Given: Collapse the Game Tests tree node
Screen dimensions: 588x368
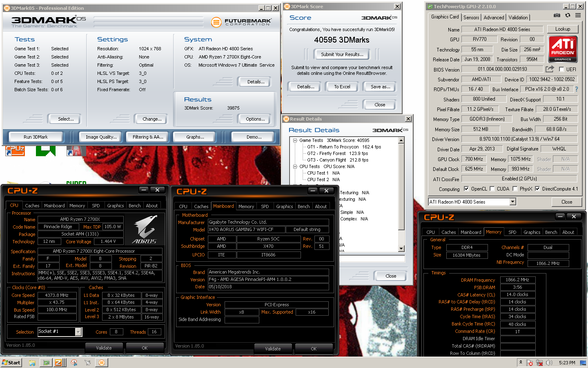Looking at the screenshot, I should (295, 140).
